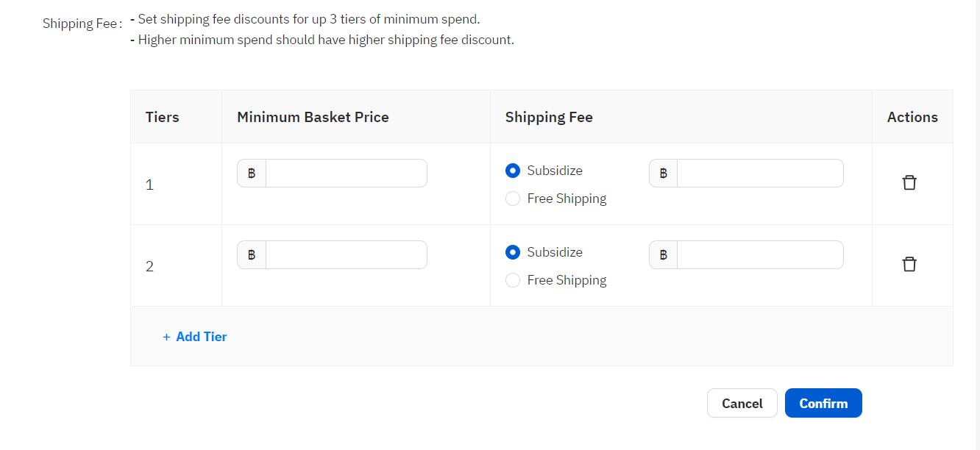Add a new tier
The image size is (980, 450).
click(195, 337)
